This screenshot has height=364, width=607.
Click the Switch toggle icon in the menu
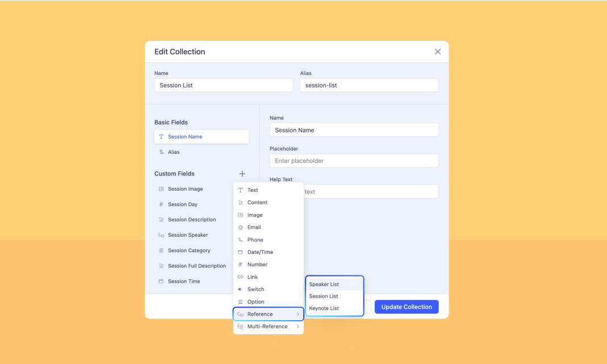[240, 289]
